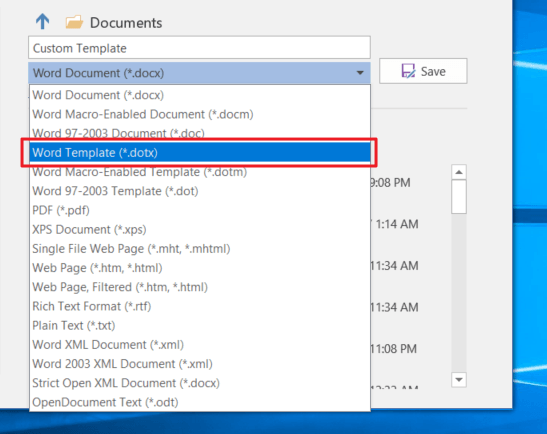Select Word 97-2003 Document (*.doc)
Viewport: 547px width, 434px height.
[x=200, y=133]
